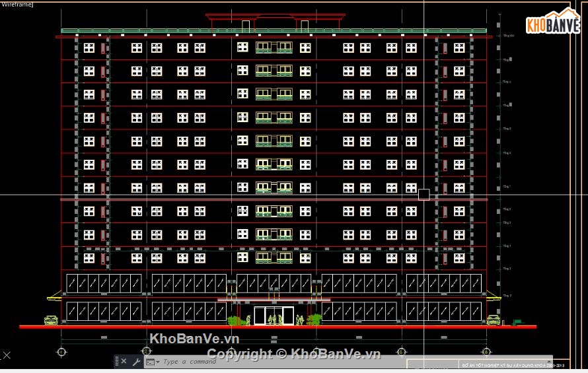Screen dimensions: 588x373
Task: Select the main entrance glass door
Action: click(274, 316)
